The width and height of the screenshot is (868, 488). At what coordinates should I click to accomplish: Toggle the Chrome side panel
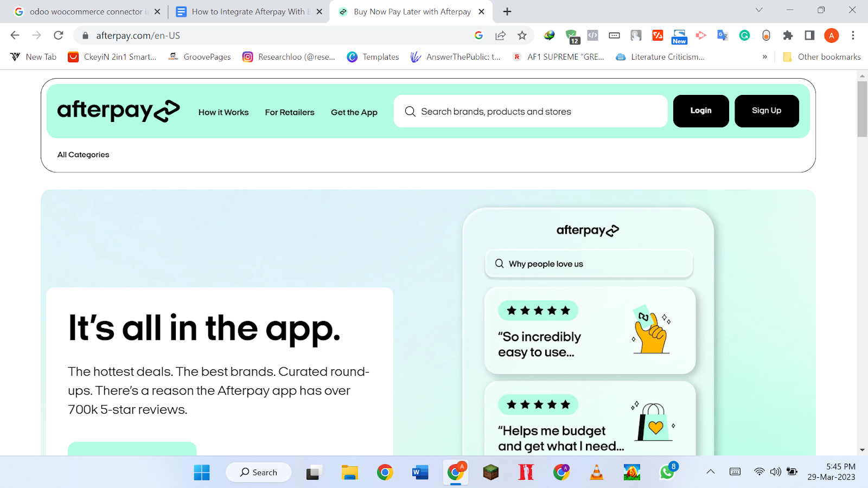pos(809,35)
